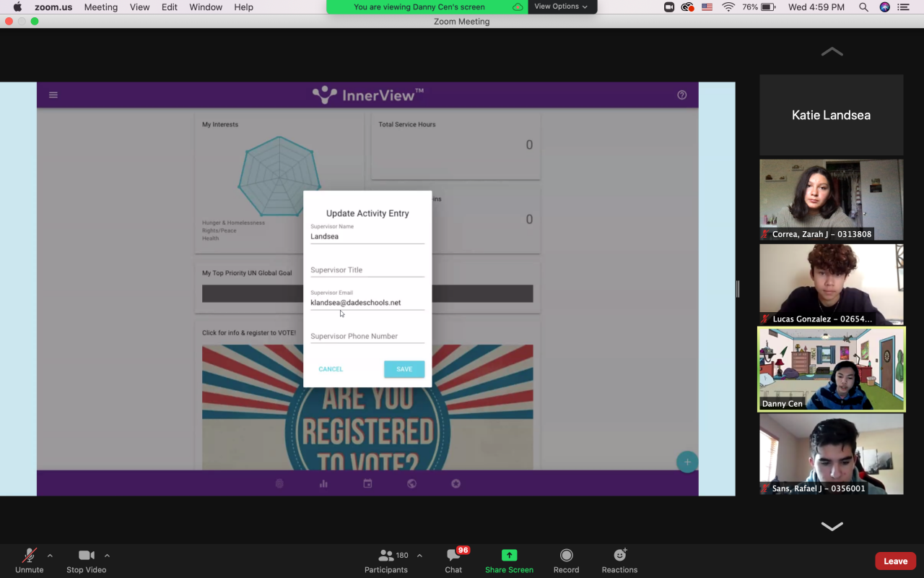924x578 pixels.
Task: Click the globe icon in InnerView bottom bar
Action: click(411, 484)
